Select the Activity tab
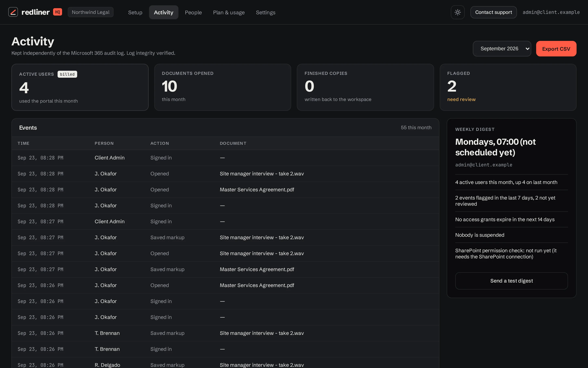The height and width of the screenshot is (368, 588). pyautogui.click(x=164, y=12)
